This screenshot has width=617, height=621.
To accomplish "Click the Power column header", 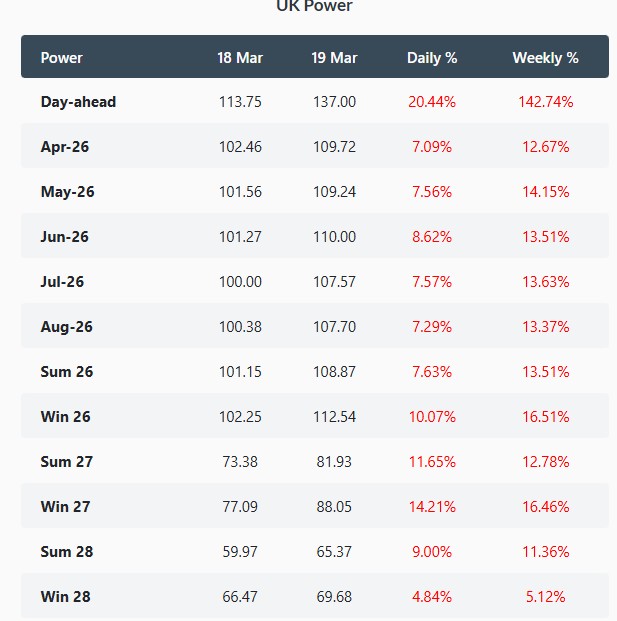I will [62, 58].
